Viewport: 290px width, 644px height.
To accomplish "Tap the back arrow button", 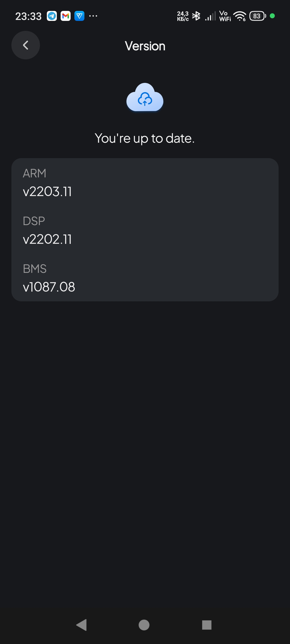I will [x=25, y=45].
